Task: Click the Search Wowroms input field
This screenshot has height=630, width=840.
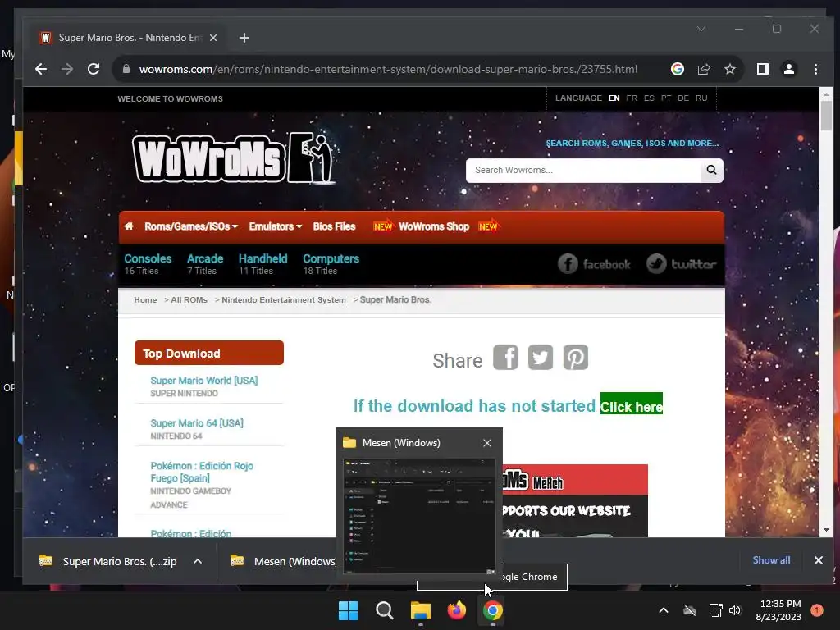Action: [583, 171]
